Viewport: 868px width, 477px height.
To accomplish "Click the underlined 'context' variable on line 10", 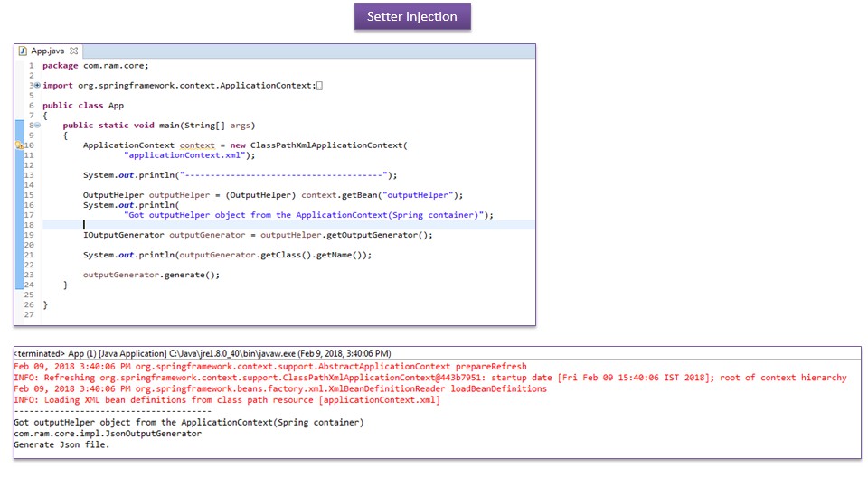I will point(197,145).
